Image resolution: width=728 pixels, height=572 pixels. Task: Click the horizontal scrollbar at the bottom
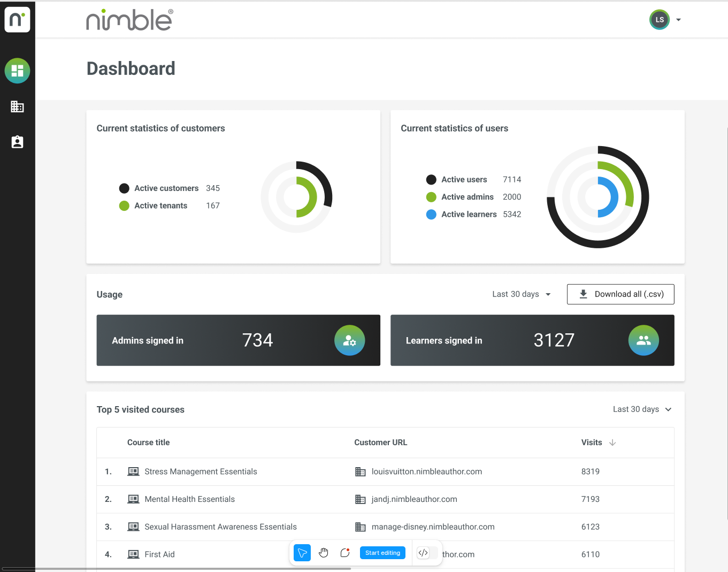[x=177, y=569]
